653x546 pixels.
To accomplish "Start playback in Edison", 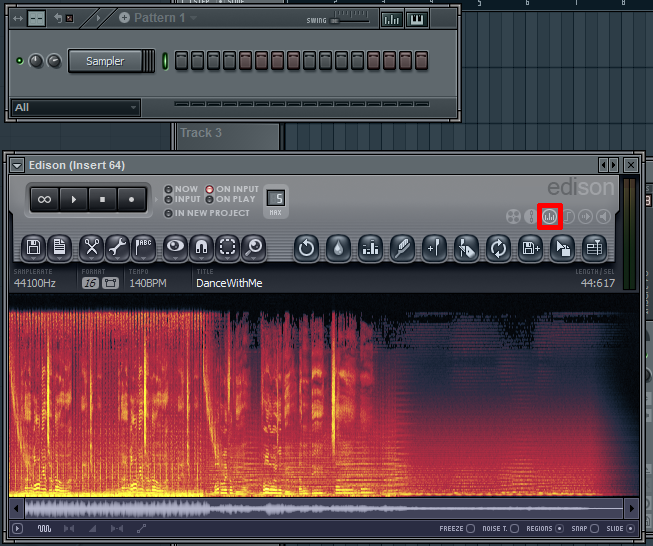I will click(x=74, y=199).
